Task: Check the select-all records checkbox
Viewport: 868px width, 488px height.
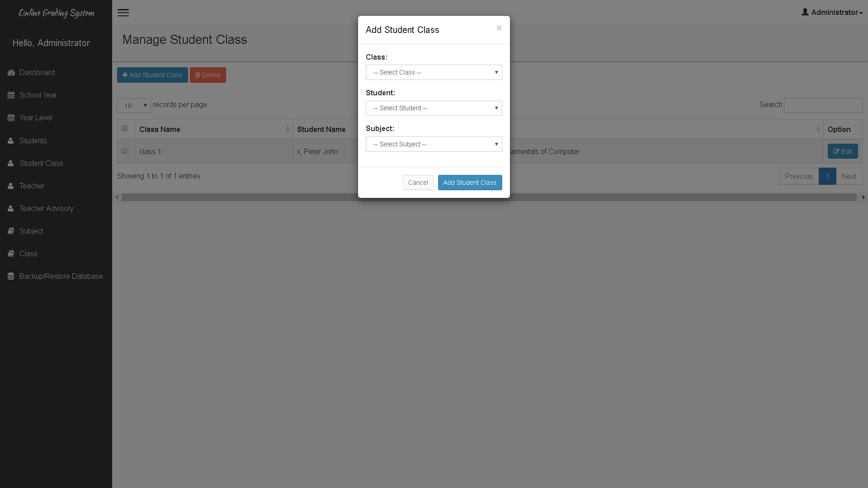Action: (x=125, y=128)
